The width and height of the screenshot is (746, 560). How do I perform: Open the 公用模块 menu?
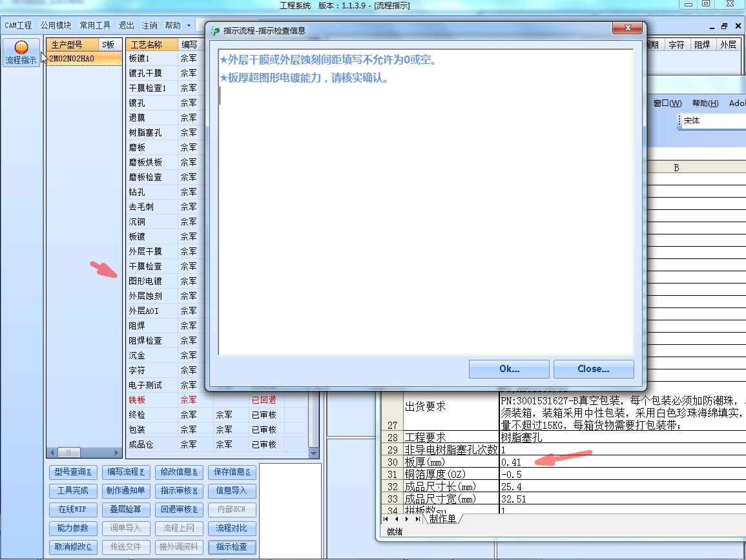click(x=56, y=25)
